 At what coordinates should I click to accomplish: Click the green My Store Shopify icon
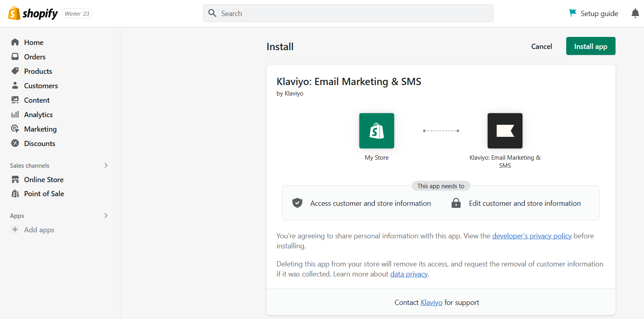[x=377, y=131]
